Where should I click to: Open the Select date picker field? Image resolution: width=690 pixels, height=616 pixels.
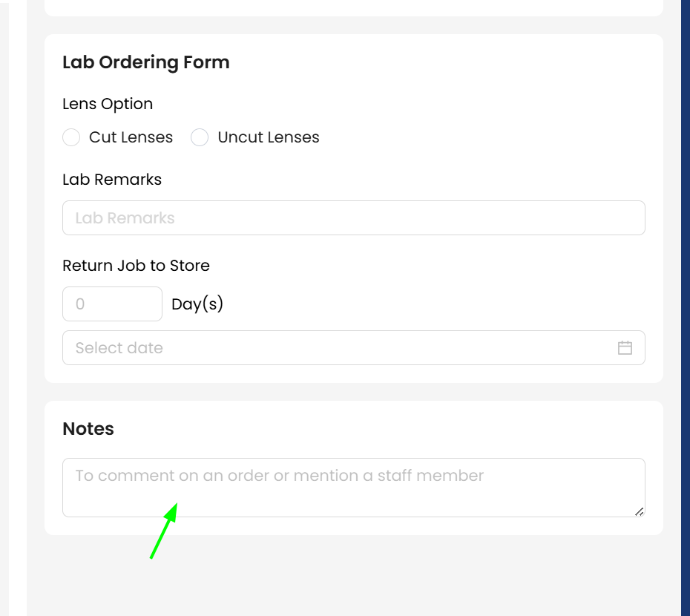[334, 348]
